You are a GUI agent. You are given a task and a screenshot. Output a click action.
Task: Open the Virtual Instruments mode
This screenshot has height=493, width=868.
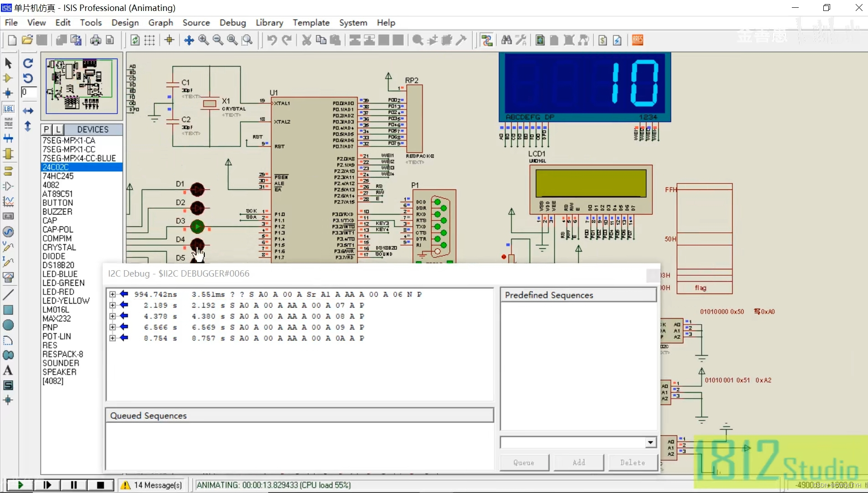(8, 277)
